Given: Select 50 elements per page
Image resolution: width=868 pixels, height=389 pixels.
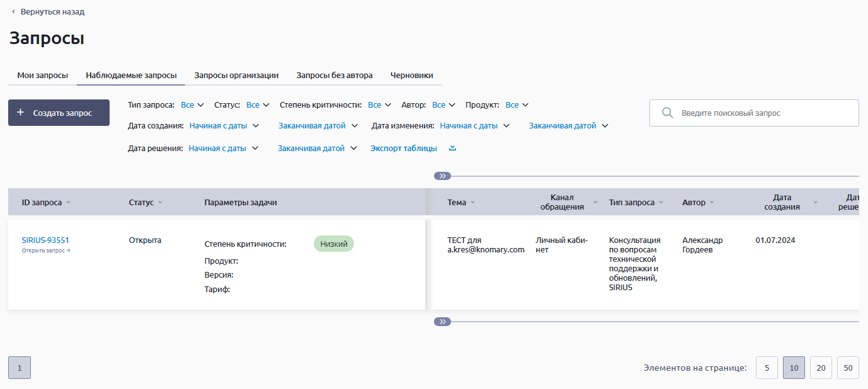Looking at the screenshot, I should point(848,368).
